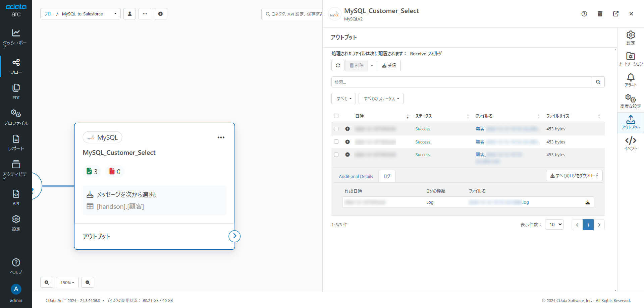644x308 pixels.
Task: Click the success count badge showing 3
Action: tap(92, 171)
